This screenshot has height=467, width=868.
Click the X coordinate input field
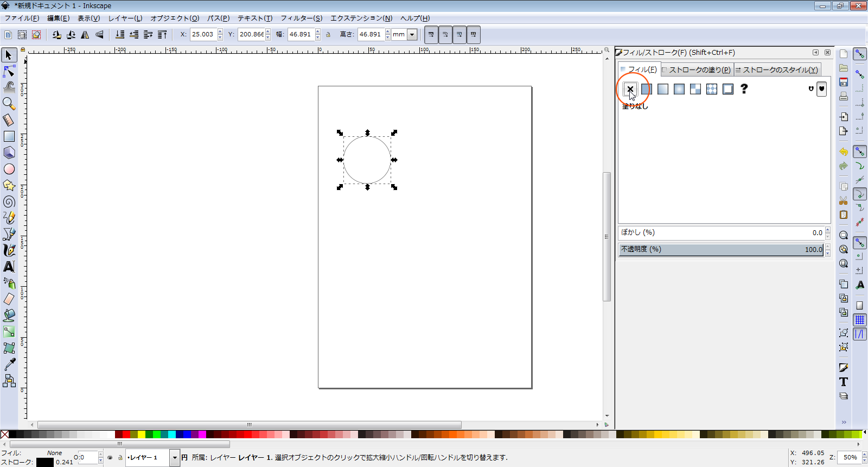click(203, 34)
